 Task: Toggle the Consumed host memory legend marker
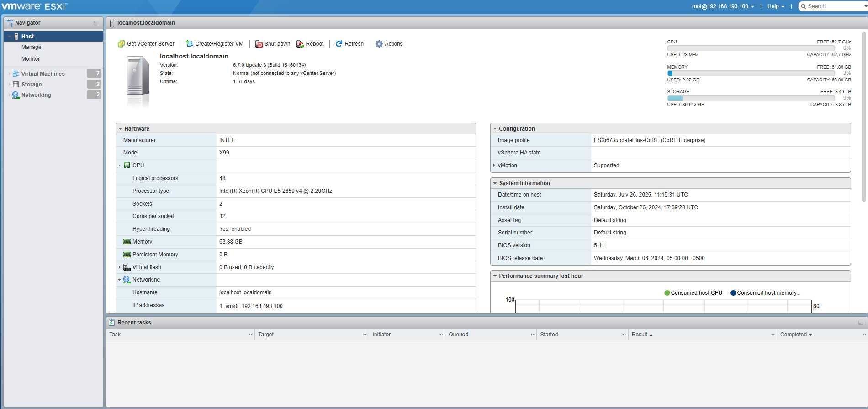(733, 293)
